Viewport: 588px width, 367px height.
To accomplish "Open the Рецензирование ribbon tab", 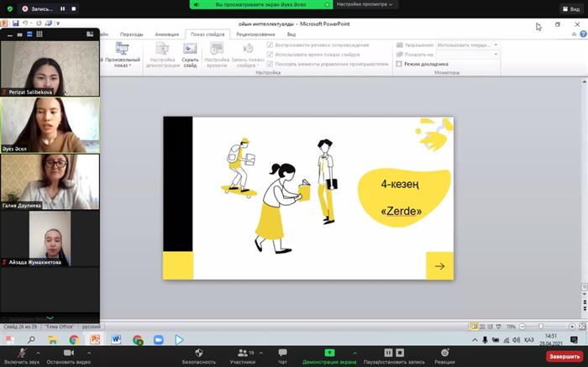I will pyautogui.click(x=255, y=34).
